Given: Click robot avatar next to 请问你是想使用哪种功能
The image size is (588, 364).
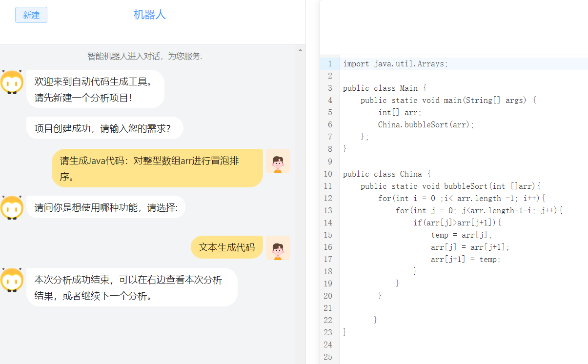Looking at the screenshot, I should [12, 208].
